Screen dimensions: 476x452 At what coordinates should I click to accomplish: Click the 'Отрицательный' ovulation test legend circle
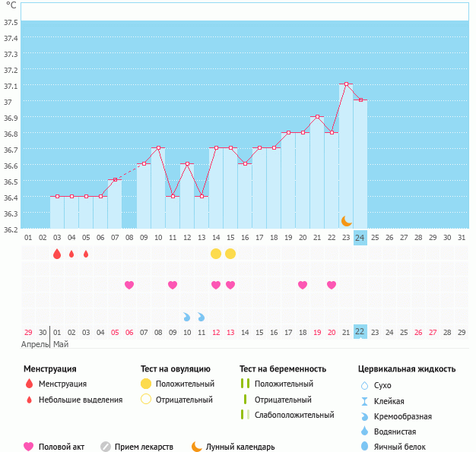146,400
